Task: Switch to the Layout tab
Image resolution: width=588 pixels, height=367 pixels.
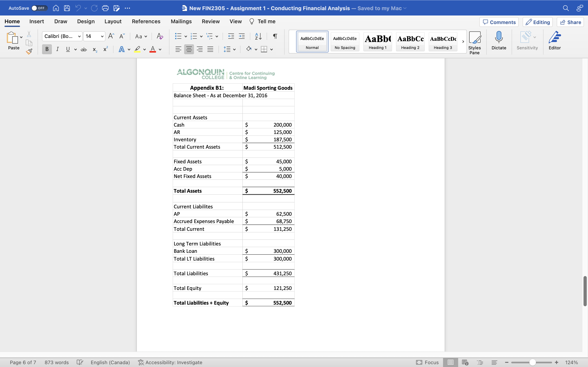Action: click(x=113, y=21)
